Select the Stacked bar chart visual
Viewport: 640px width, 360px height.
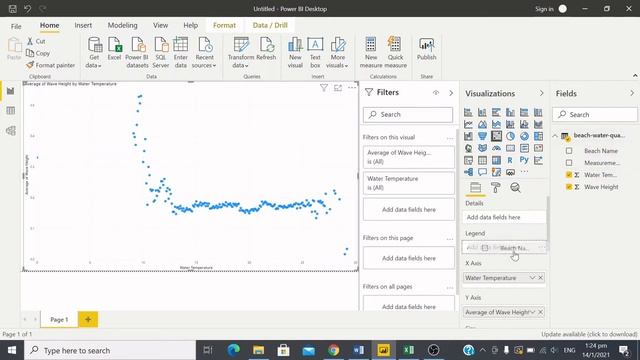[468, 112]
